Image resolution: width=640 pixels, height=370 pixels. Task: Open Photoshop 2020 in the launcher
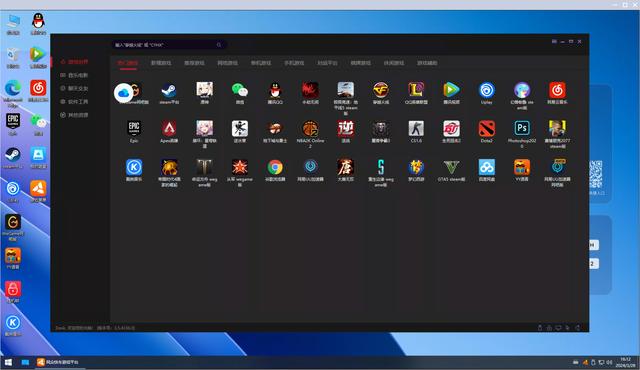tap(522, 129)
